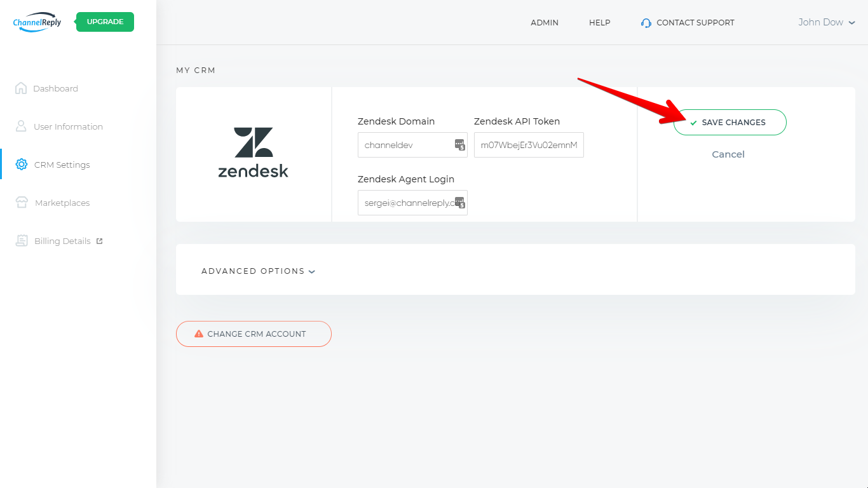Open Marketplaces section
The image size is (868, 488).
[62, 203]
